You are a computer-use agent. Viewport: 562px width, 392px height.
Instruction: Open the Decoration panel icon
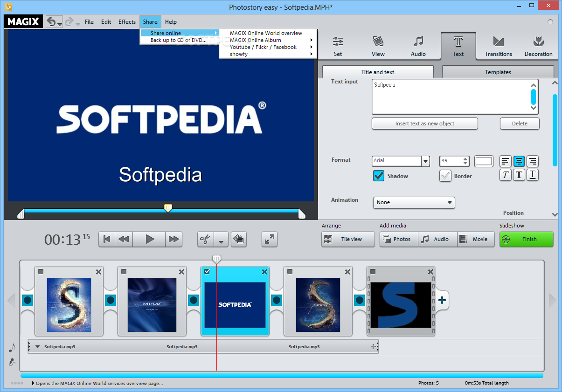click(x=538, y=41)
